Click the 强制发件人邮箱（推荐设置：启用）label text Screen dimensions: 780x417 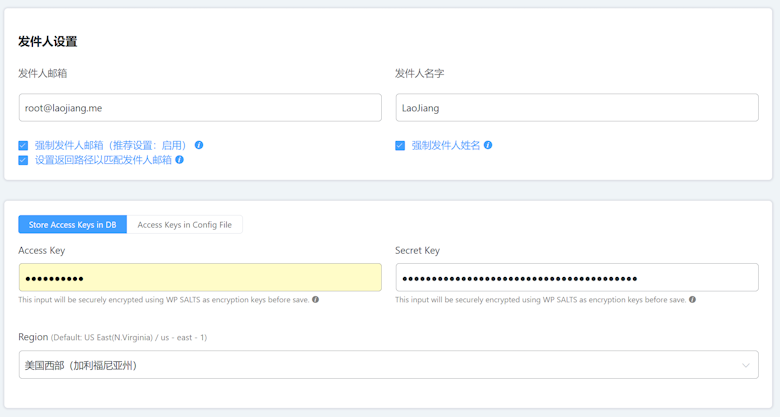point(111,146)
